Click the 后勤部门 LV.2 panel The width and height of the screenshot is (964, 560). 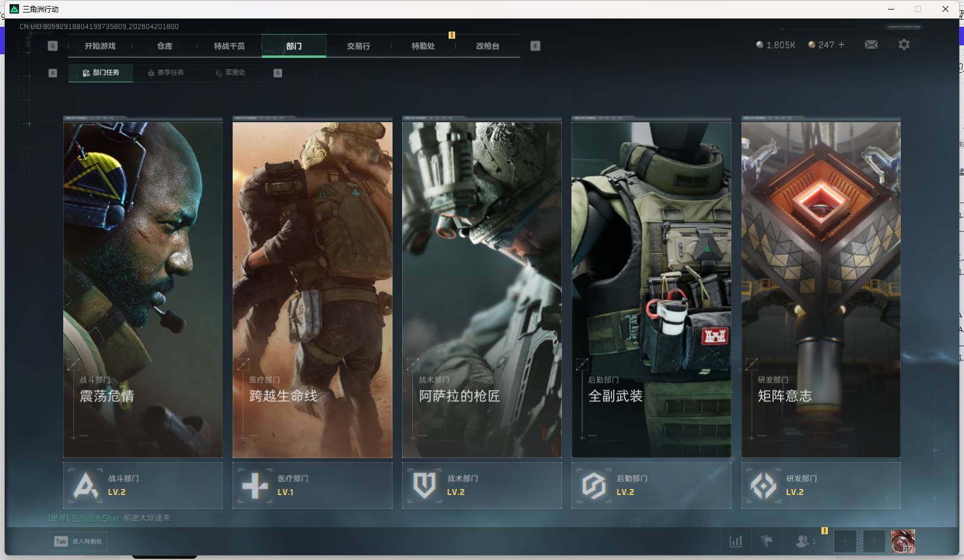tap(651, 485)
